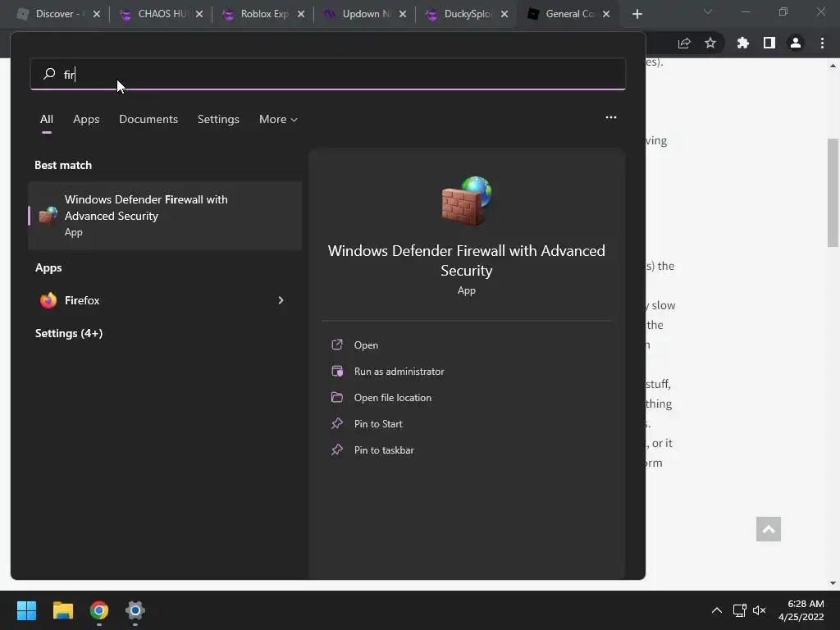Screen dimensions: 840x630
Task: Click the scrollbar up arrow in Chrome
Action: point(833,66)
